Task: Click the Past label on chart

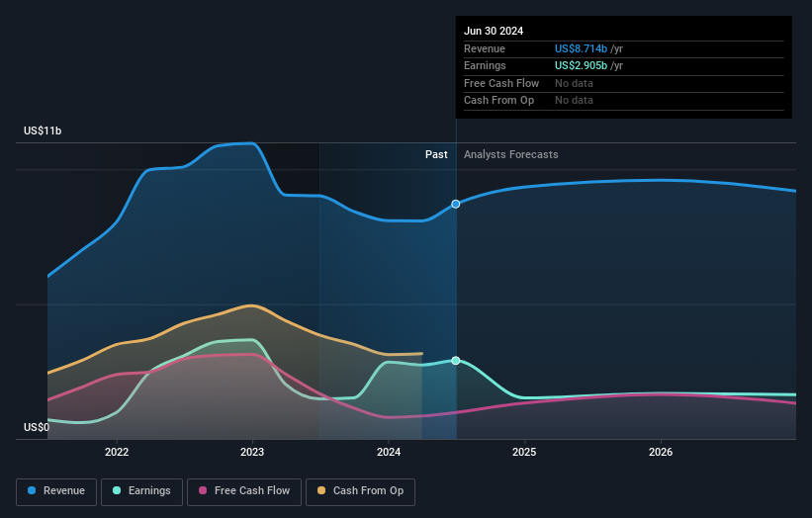Action: click(x=436, y=155)
